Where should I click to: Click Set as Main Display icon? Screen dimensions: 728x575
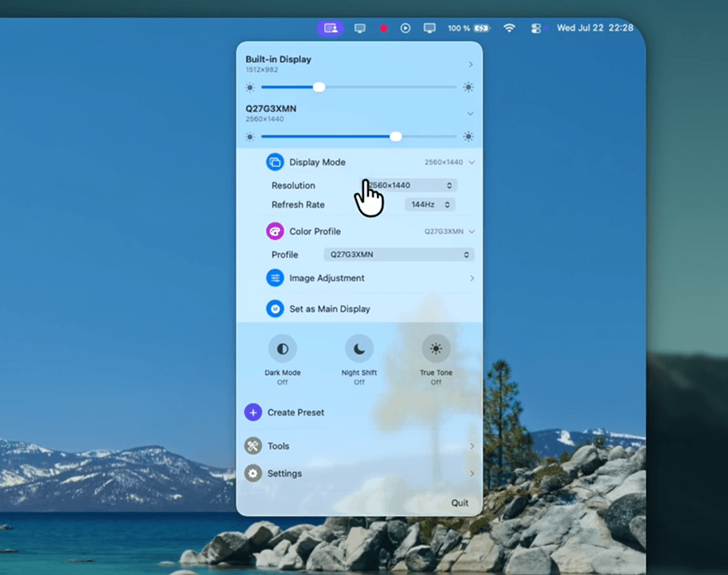click(x=275, y=308)
